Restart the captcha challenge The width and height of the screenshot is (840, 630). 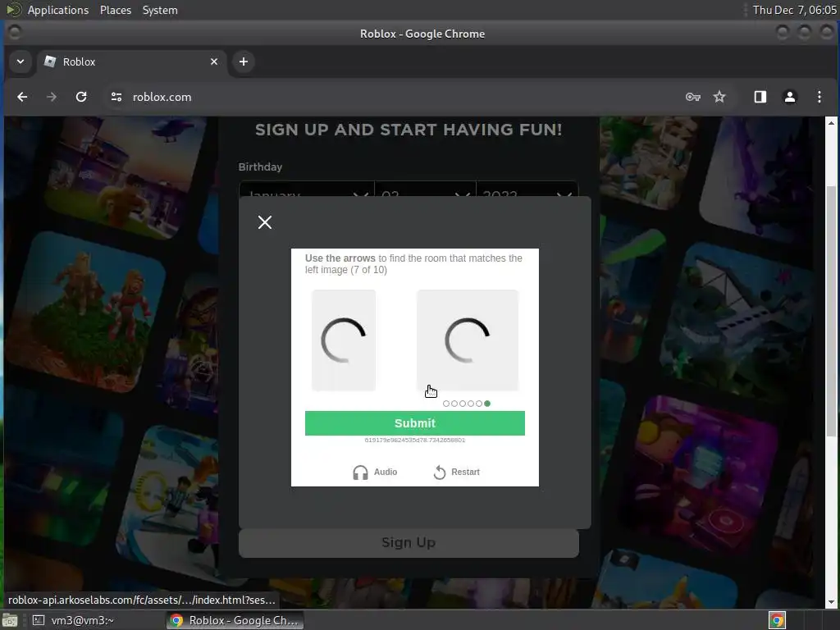[456, 472]
